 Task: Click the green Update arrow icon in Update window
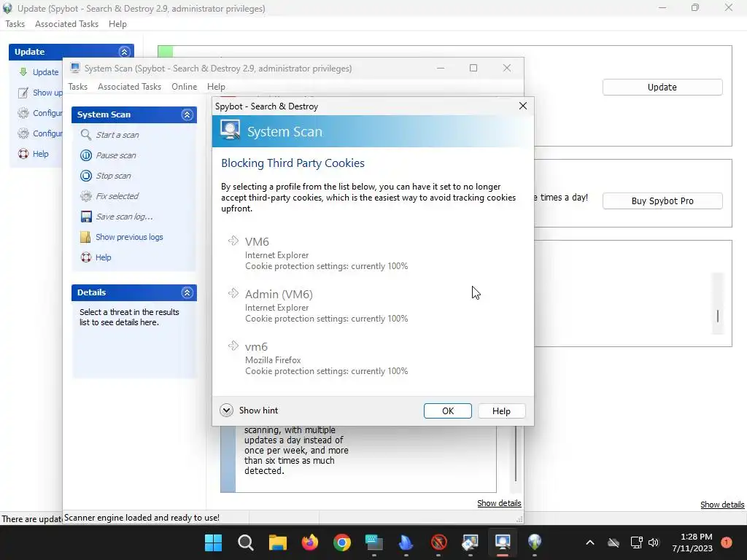click(23, 72)
